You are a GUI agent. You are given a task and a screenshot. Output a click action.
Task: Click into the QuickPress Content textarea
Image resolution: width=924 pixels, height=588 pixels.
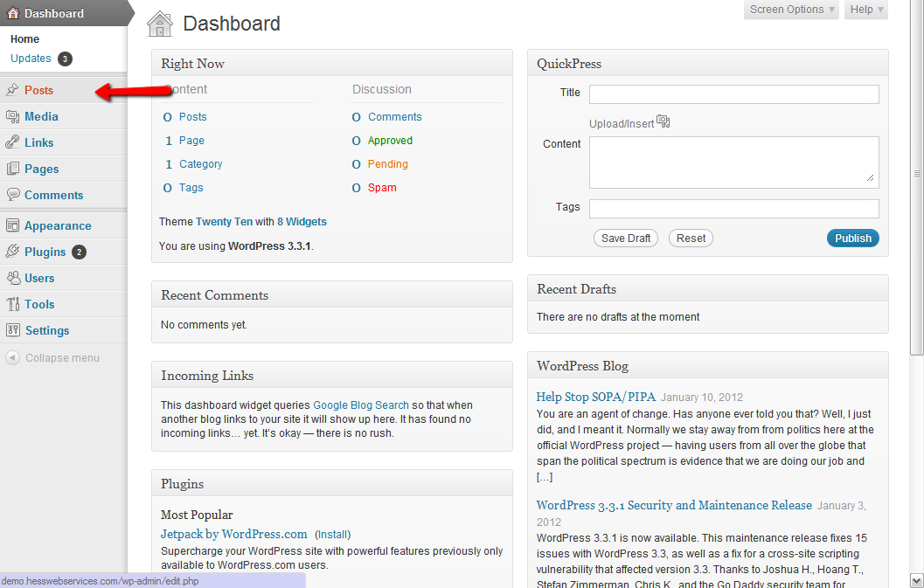(x=733, y=163)
